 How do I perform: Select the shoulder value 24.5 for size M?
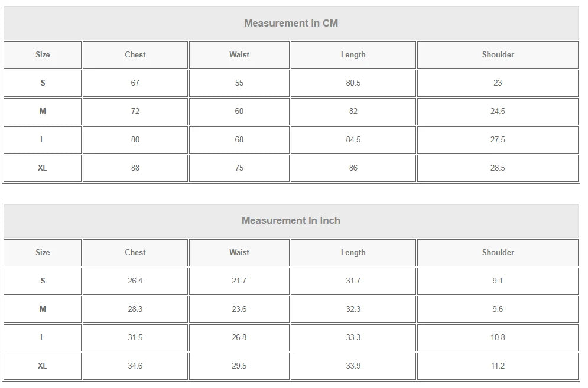tap(498, 112)
